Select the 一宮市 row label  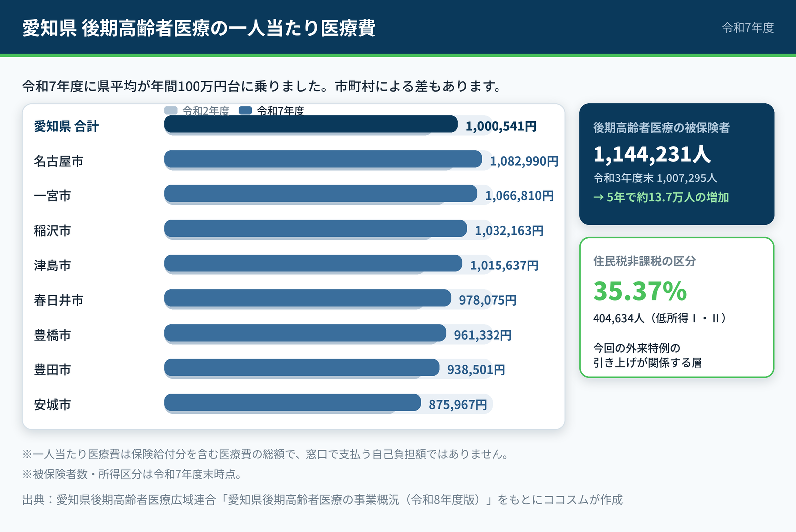tap(52, 196)
